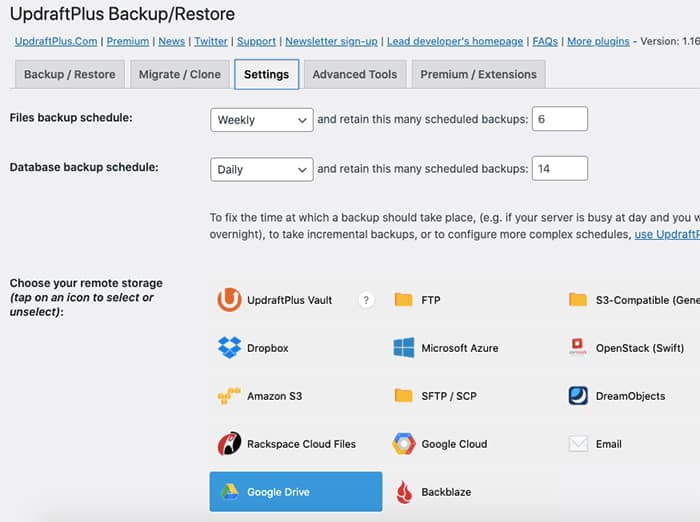Click the UpdraftPlus Backup/Restore page title
Screen dimensions: 700x522
coord(122,14)
